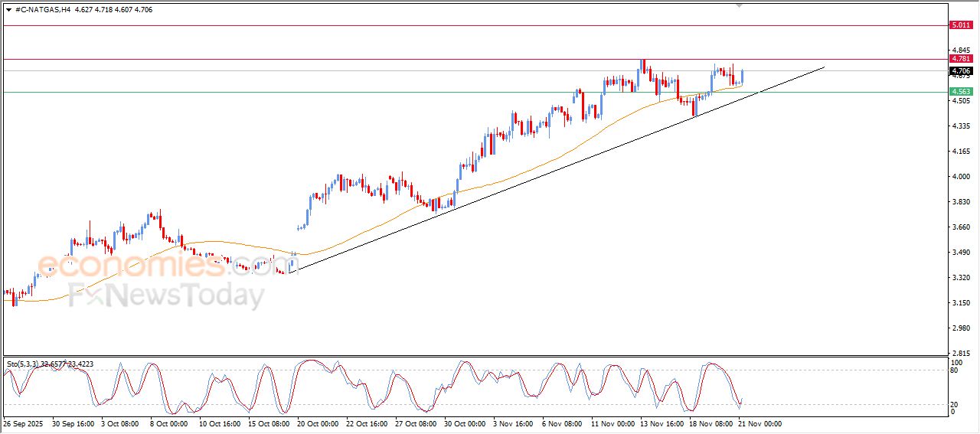Click the gray chart shift triangle marker
The width and height of the screenshot is (980, 434).
(x=739, y=5)
